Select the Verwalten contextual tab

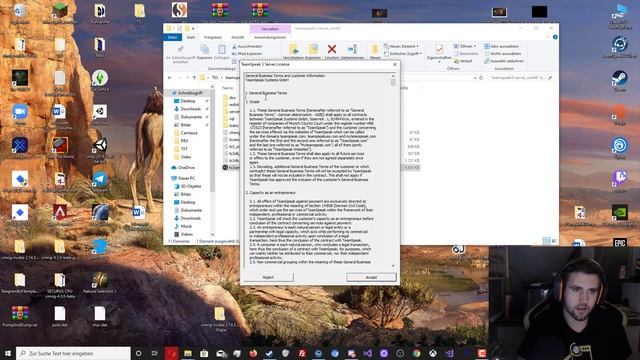coord(270,29)
